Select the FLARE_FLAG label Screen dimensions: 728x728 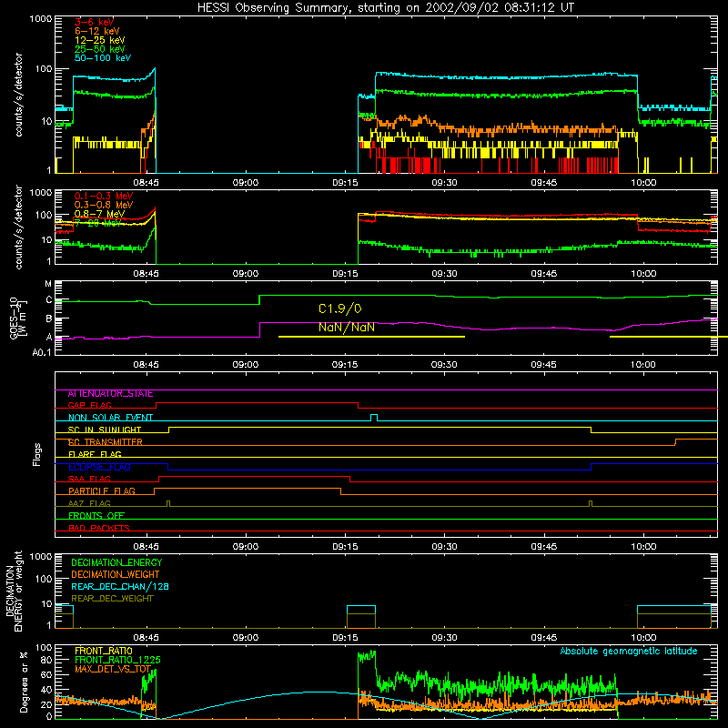(95, 454)
